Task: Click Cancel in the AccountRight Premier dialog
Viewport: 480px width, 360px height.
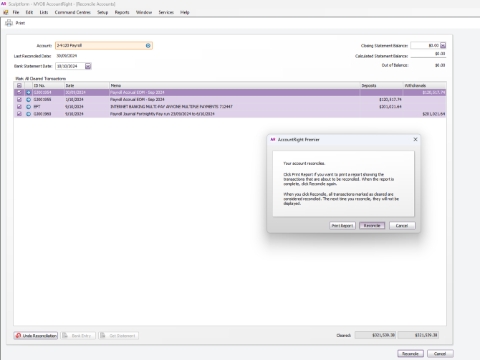Action: click(x=402, y=226)
